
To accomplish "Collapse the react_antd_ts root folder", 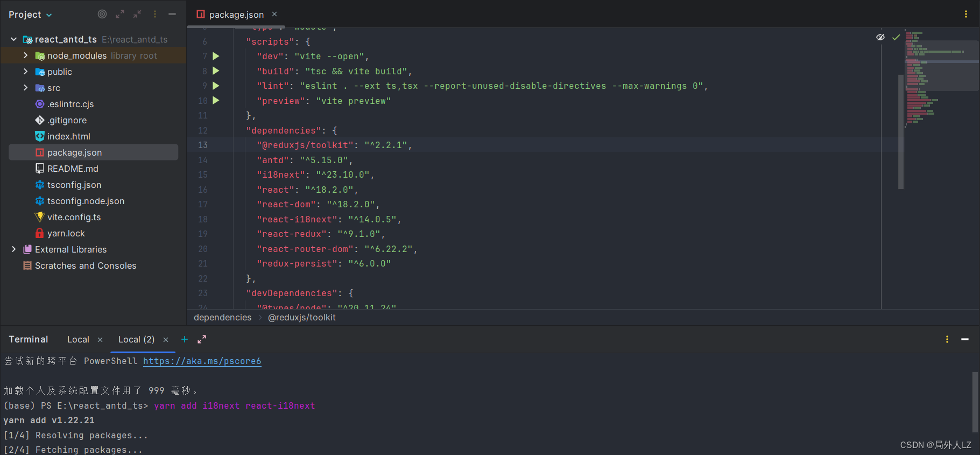I will coord(14,39).
